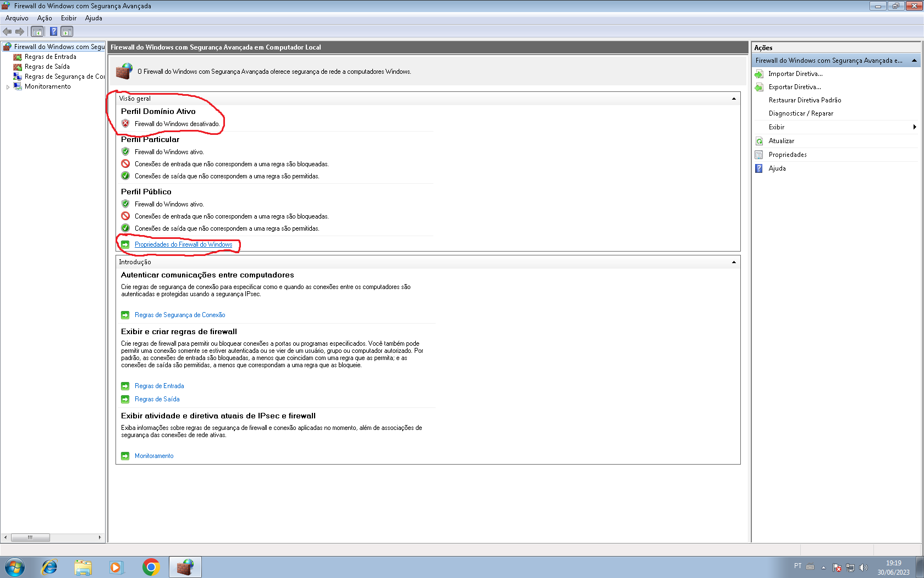
Task: Click Exportar Diretiva action
Action: click(x=795, y=87)
